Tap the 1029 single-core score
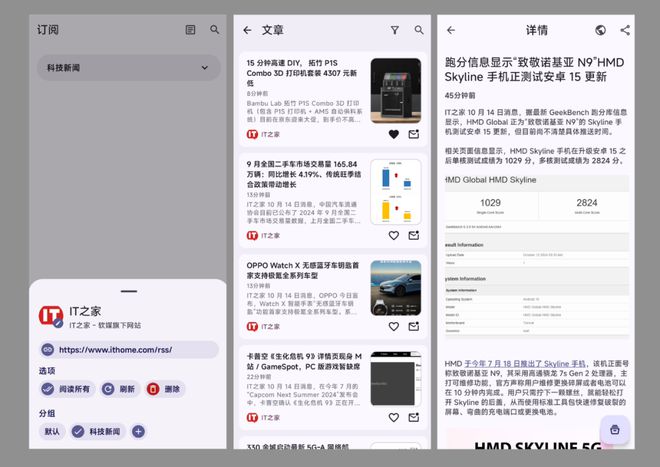Screen dimensions: 660x467 (490, 203)
